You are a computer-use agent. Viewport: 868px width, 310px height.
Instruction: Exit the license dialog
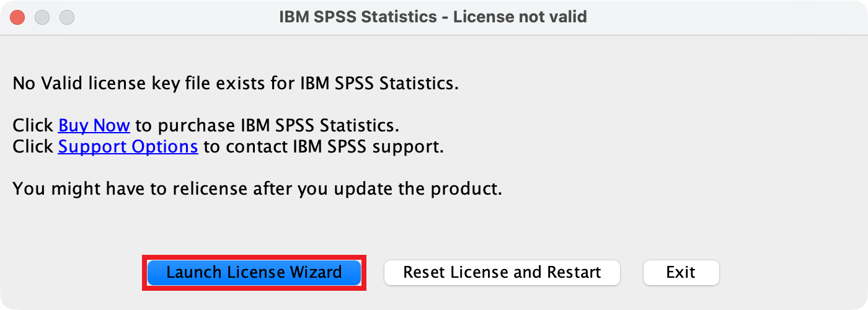[681, 272]
